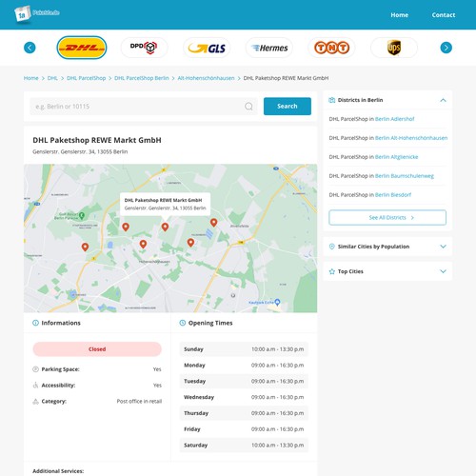The image size is (476, 476).
Task: Click the map pin above Hohenschönhausen label
Action: (x=143, y=244)
